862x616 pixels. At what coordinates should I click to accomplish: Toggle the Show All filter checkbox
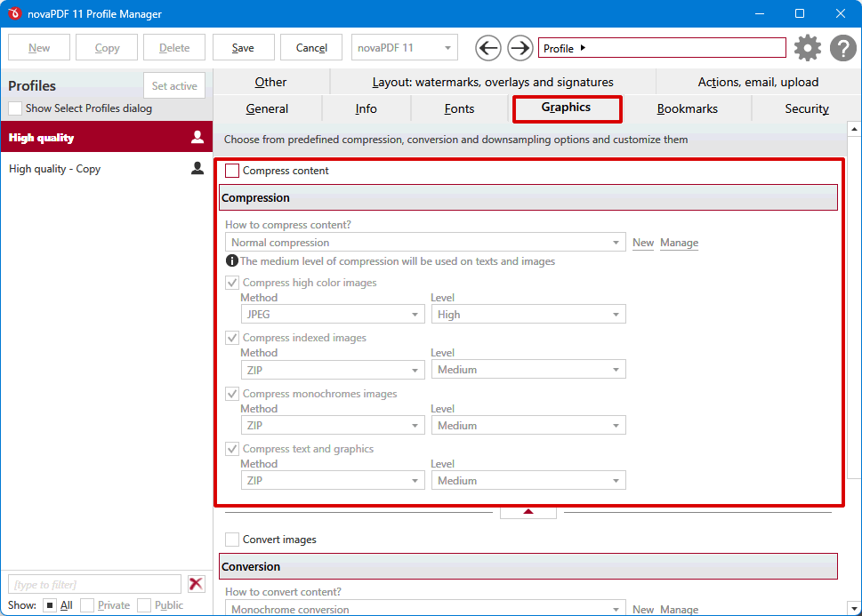50,605
